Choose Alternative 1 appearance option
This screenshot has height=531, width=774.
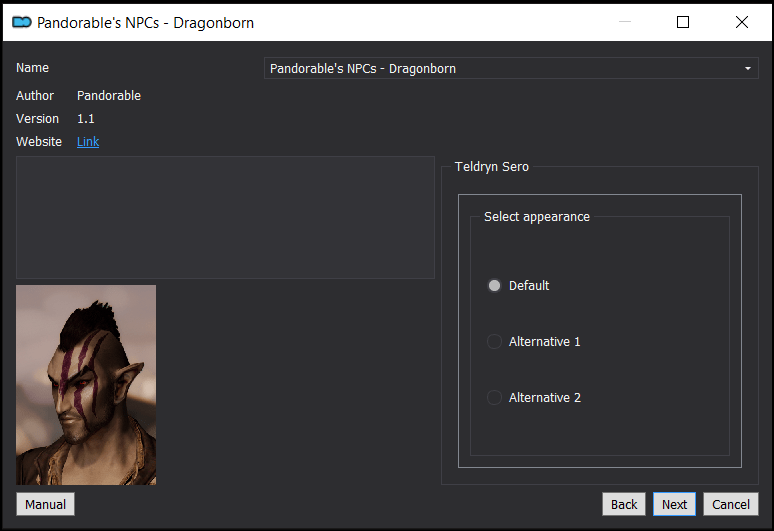494,341
